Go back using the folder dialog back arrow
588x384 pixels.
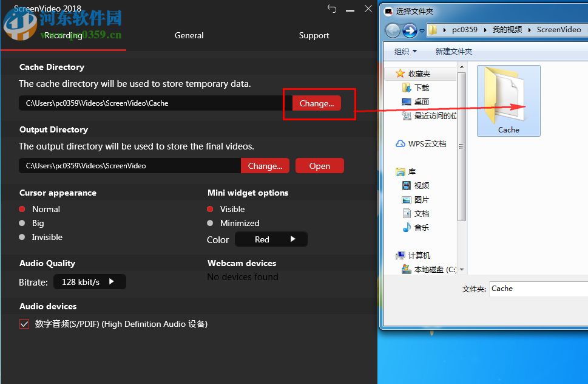click(x=393, y=30)
